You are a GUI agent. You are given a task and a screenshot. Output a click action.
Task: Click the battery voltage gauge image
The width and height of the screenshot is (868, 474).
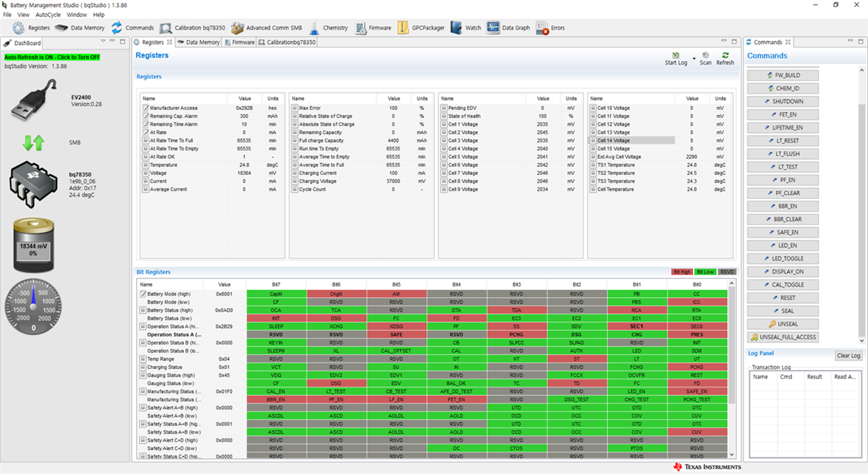[x=33, y=246]
